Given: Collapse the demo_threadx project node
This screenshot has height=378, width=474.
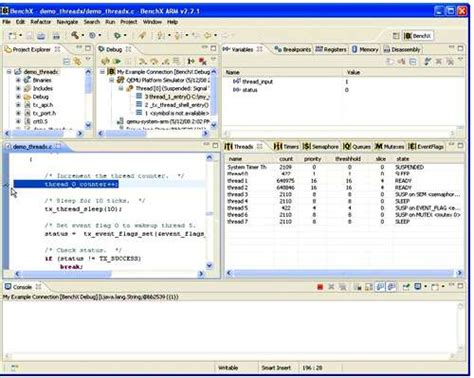Looking at the screenshot, I should click(9, 72).
